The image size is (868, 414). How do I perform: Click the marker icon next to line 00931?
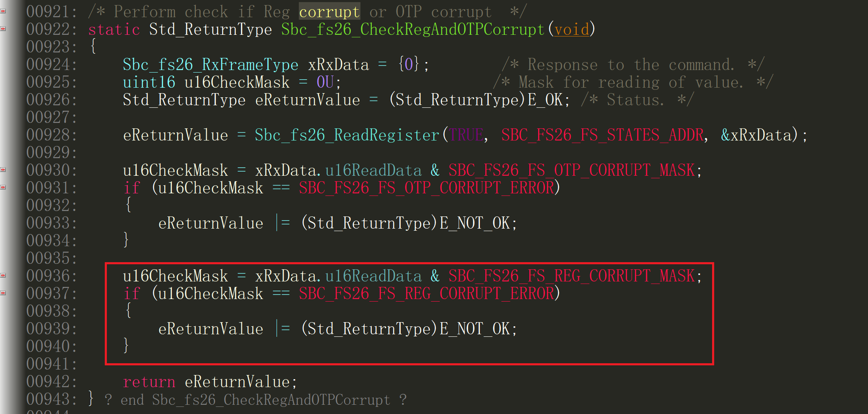tap(4, 187)
